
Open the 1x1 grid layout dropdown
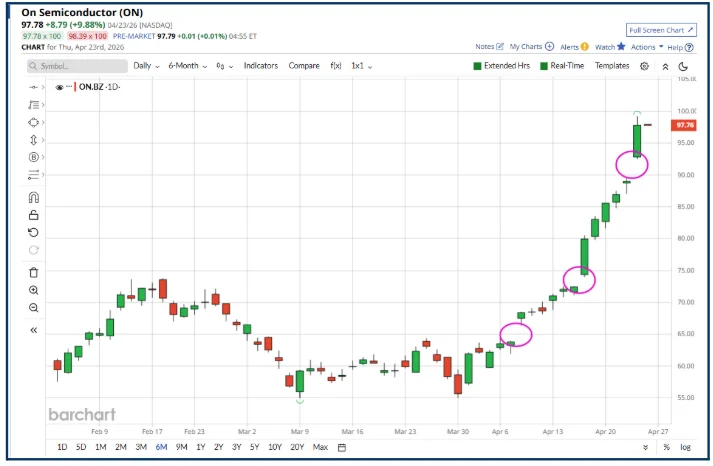[362, 66]
